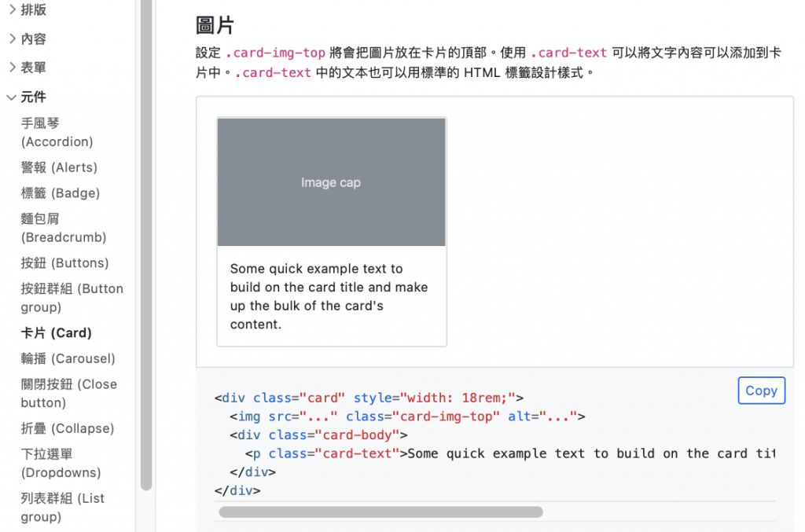805x532 pixels.
Task: Open the 手風琴 (Accordion) page
Action: coord(57,132)
